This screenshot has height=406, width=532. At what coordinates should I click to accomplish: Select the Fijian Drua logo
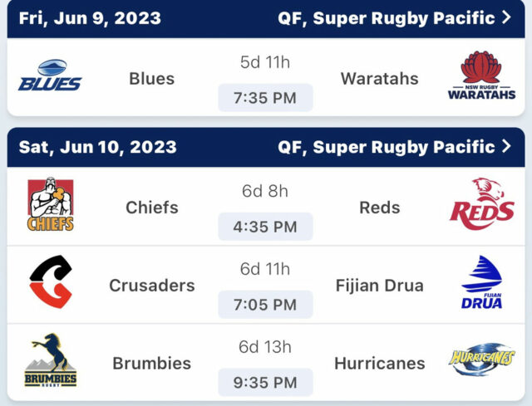481,282
